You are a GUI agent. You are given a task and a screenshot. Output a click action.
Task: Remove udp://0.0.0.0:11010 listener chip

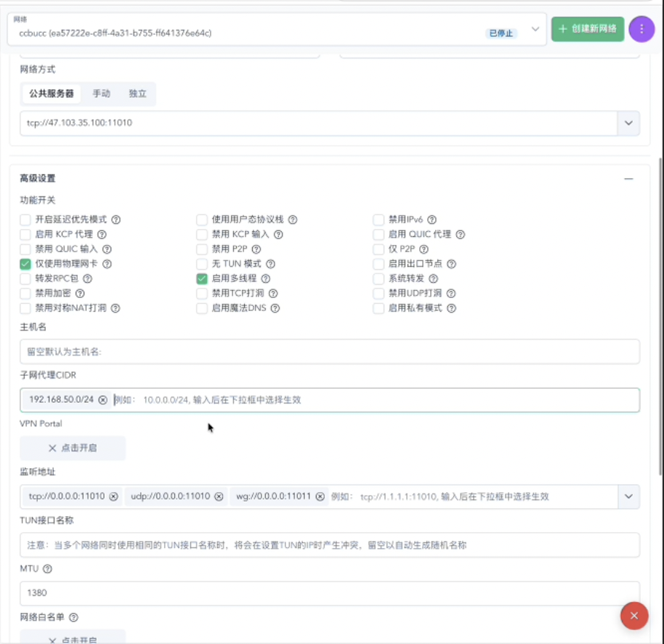point(219,496)
